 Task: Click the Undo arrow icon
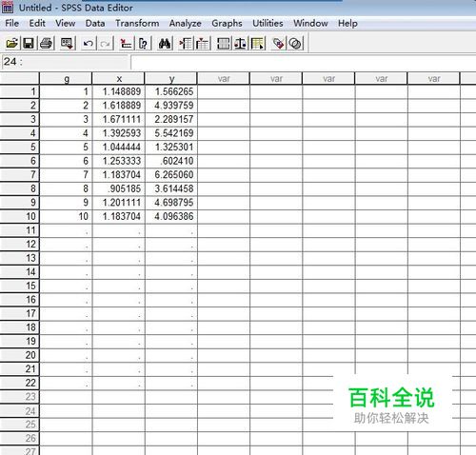[x=89, y=43]
